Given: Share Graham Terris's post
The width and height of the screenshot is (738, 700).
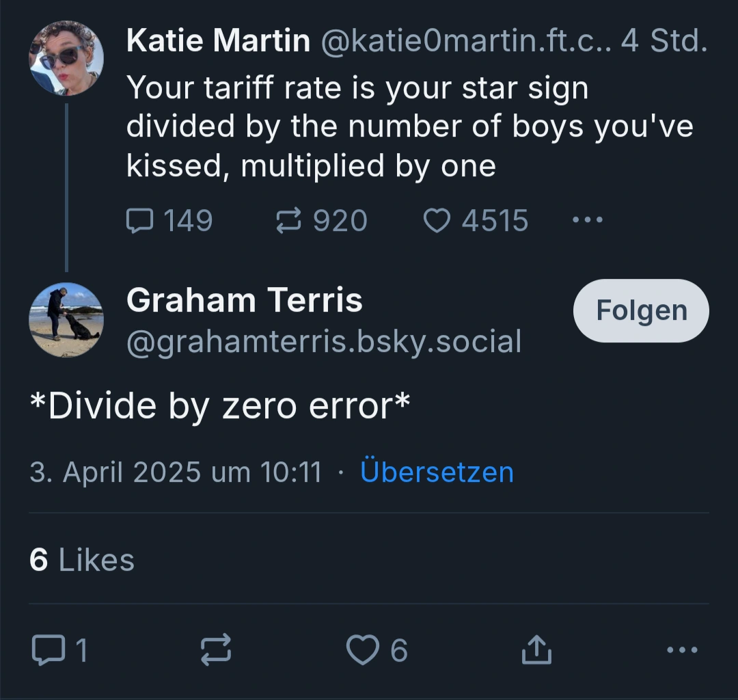Looking at the screenshot, I should [536, 650].
